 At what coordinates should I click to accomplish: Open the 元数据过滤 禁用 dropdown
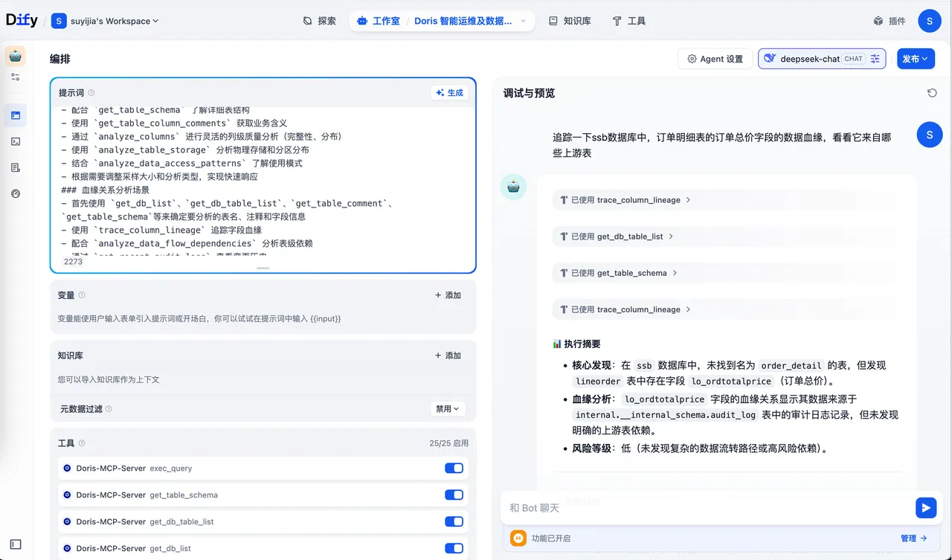tap(447, 408)
